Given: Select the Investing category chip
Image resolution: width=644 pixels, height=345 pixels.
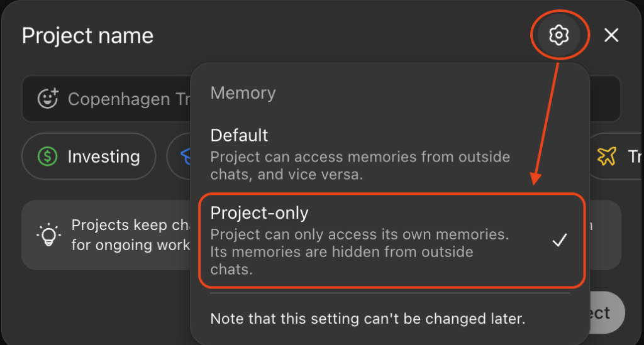Looking at the screenshot, I should (89, 156).
